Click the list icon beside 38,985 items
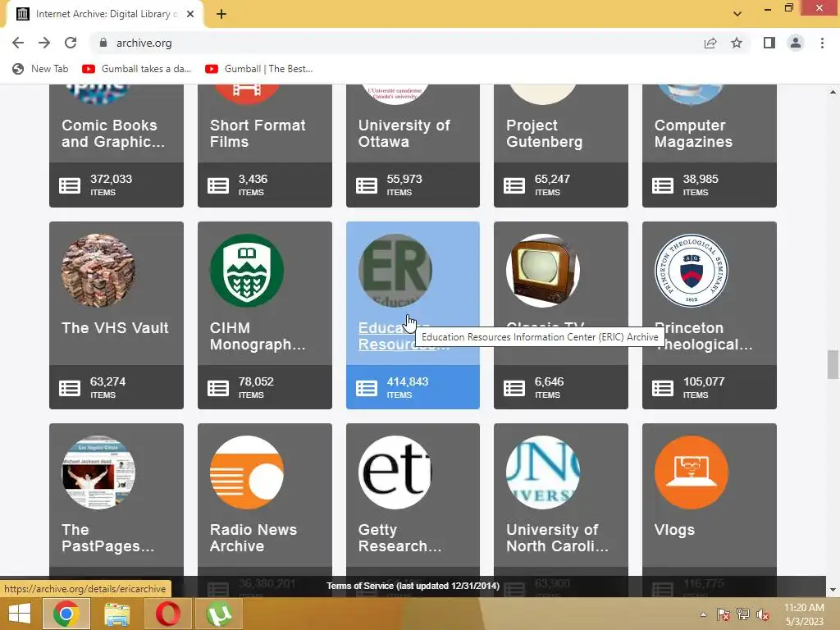 663,186
